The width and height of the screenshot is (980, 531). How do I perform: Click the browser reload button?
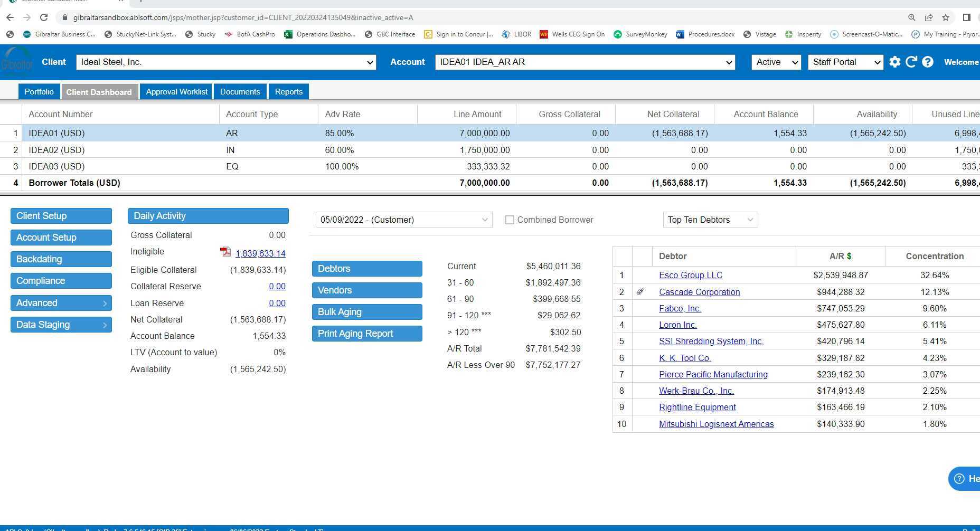[x=44, y=17]
